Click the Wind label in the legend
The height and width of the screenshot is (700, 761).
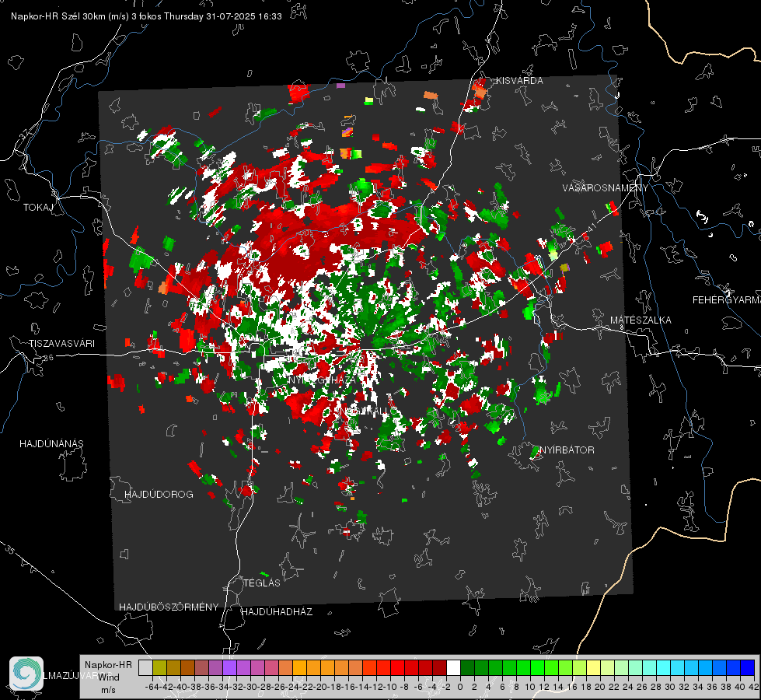click(109, 677)
